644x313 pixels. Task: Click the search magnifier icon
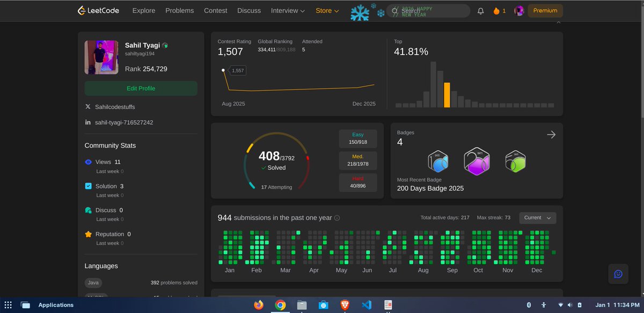point(395,11)
